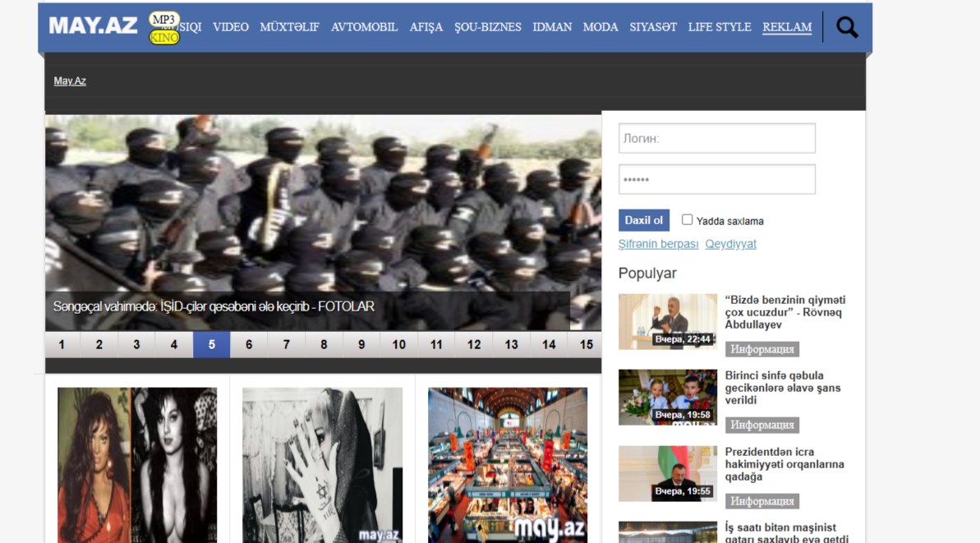Switch slider to slide number 8
Image resolution: width=980 pixels, height=543 pixels.
point(324,344)
